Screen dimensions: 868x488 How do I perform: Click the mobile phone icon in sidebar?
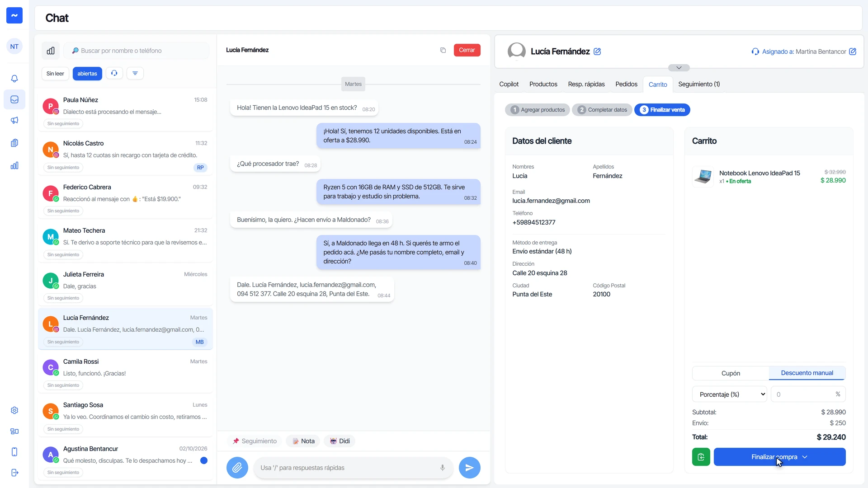tap(14, 452)
